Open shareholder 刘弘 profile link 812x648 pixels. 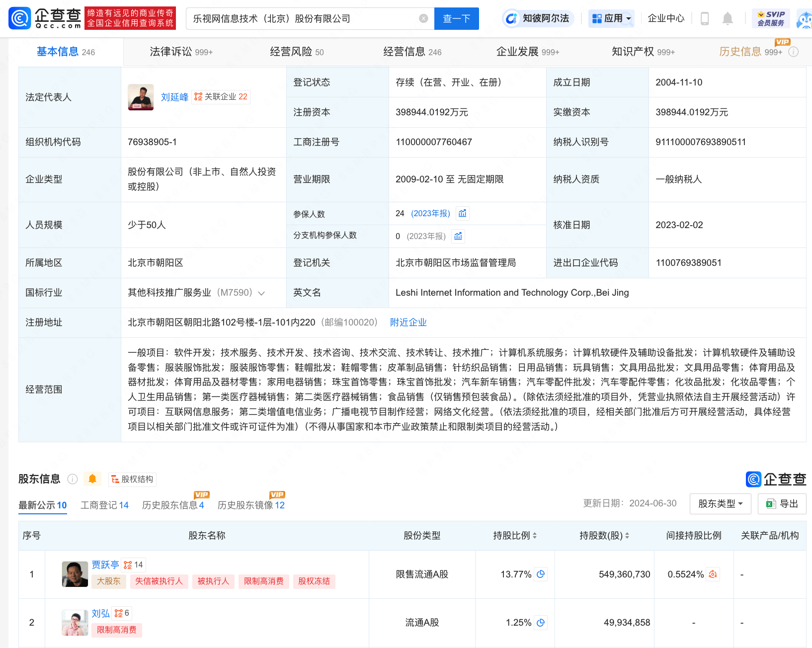100,613
